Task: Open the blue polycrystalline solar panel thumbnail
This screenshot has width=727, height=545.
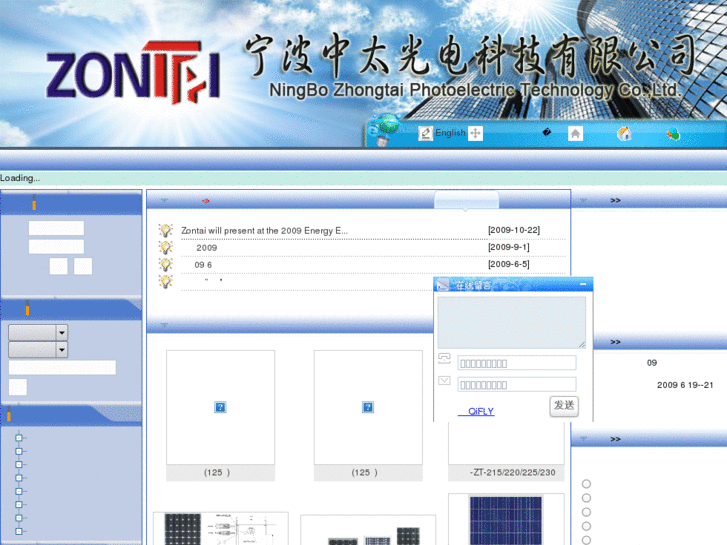Action: 506,519
